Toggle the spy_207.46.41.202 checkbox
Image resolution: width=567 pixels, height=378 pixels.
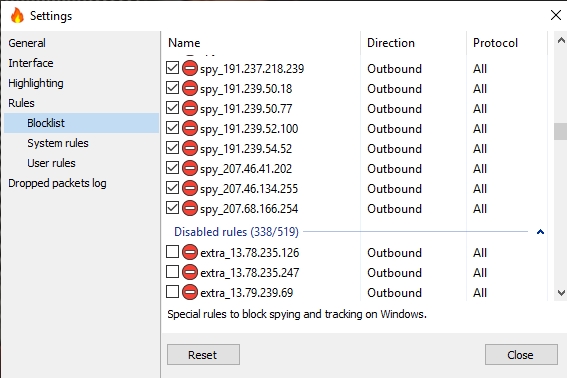pyautogui.click(x=172, y=168)
